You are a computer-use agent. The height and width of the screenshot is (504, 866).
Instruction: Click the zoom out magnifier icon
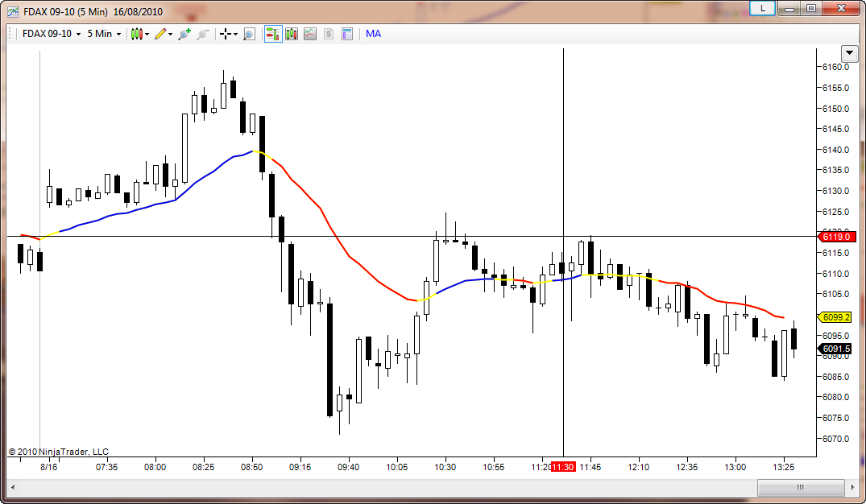203,35
